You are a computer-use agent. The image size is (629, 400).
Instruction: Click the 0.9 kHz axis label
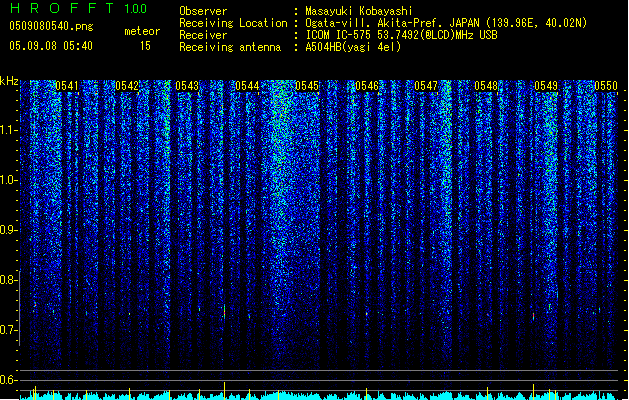pyautogui.click(x=8, y=230)
